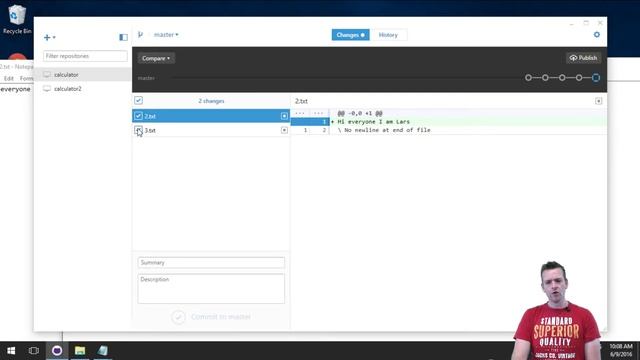This screenshot has width=640, height=360.
Task: Click the Summary input field
Action: (x=211, y=262)
